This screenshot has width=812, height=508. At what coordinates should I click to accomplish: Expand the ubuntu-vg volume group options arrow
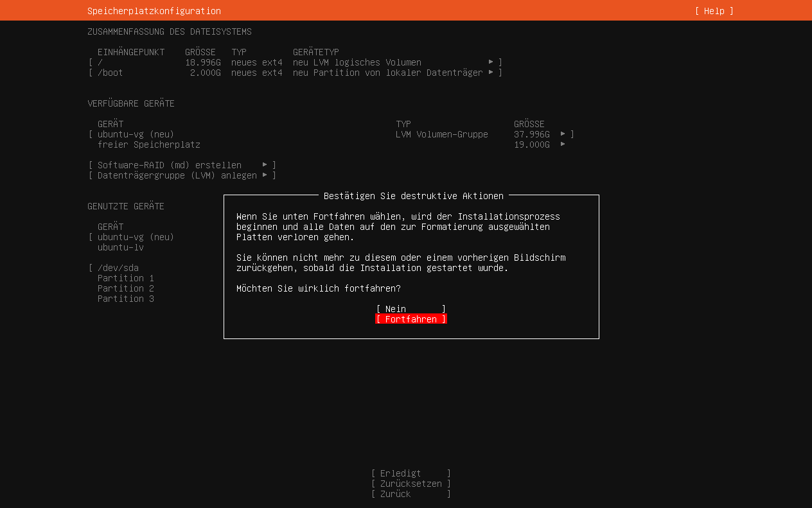[x=564, y=134]
